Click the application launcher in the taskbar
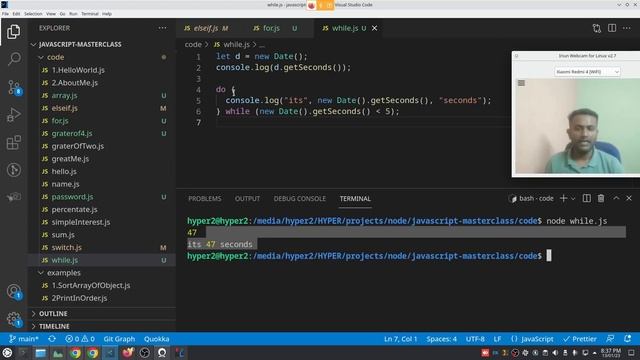 pyautogui.click(x=7, y=353)
